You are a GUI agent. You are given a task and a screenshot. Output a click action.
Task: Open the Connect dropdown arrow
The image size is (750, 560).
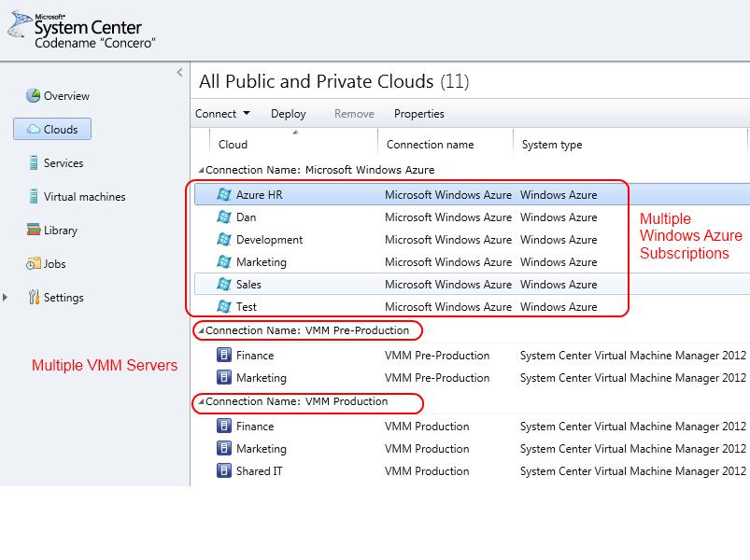point(247,113)
